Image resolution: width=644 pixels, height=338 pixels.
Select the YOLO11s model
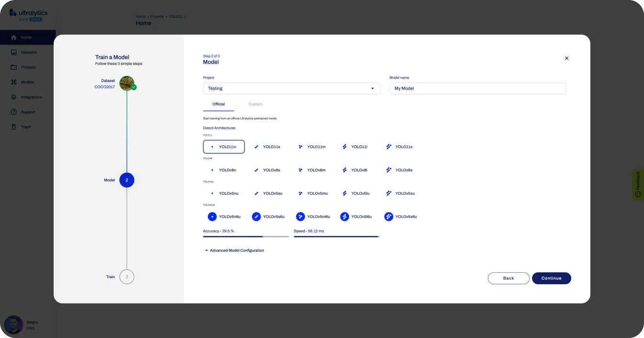[x=268, y=147]
